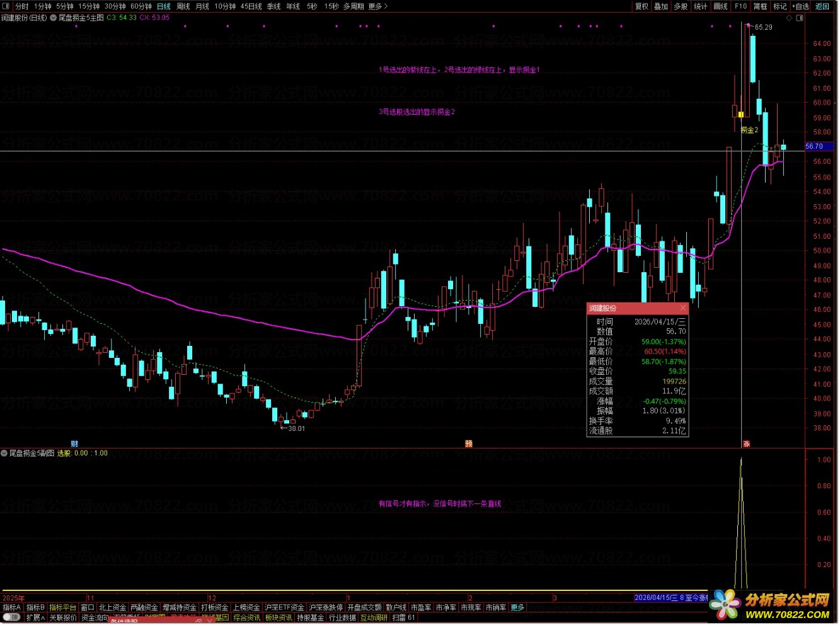This screenshot has height=625, width=840.
Task: Click the 返回 button
Action: (822, 6)
